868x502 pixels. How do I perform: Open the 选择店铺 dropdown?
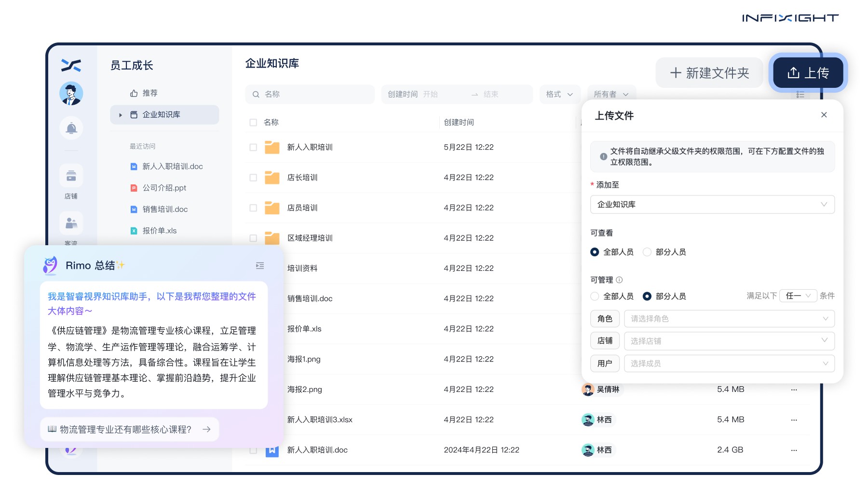(729, 341)
